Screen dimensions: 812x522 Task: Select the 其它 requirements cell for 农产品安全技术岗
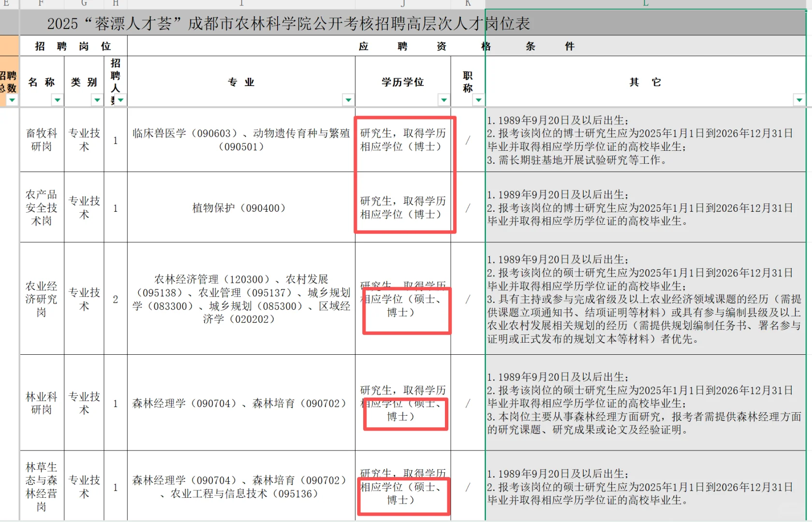646,207
